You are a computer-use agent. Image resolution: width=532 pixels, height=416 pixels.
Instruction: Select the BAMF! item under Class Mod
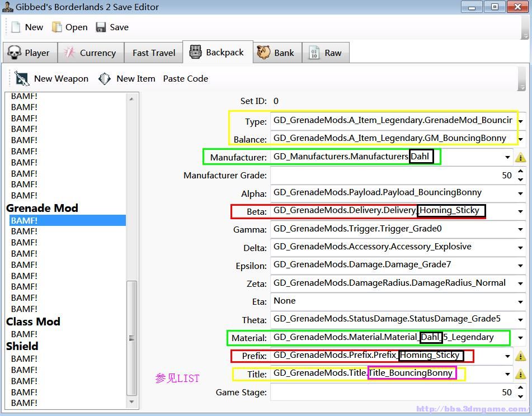pos(24,334)
